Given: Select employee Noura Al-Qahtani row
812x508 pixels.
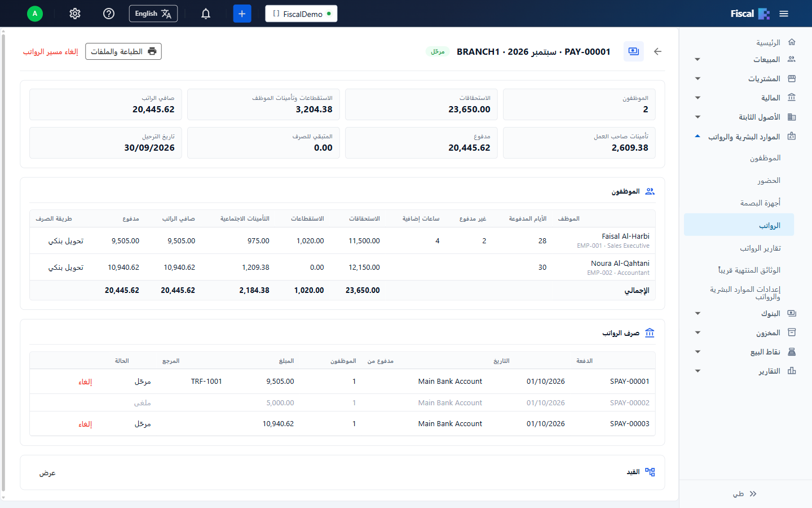Looking at the screenshot, I should (x=342, y=268).
